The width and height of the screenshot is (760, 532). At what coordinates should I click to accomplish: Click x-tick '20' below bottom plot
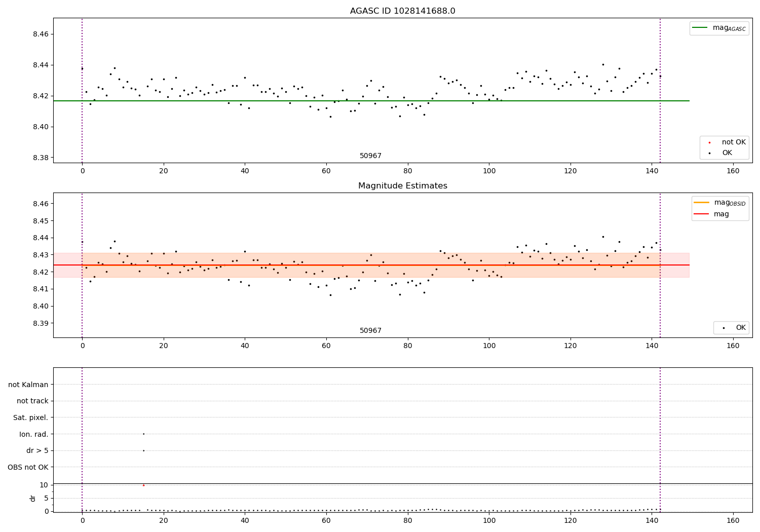164,520
